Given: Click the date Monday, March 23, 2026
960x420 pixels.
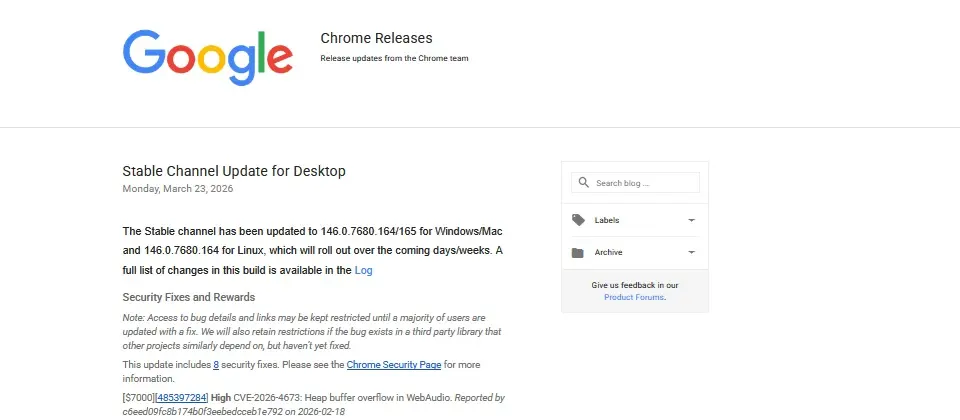Looking at the screenshot, I should pyautogui.click(x=178, y=189).
